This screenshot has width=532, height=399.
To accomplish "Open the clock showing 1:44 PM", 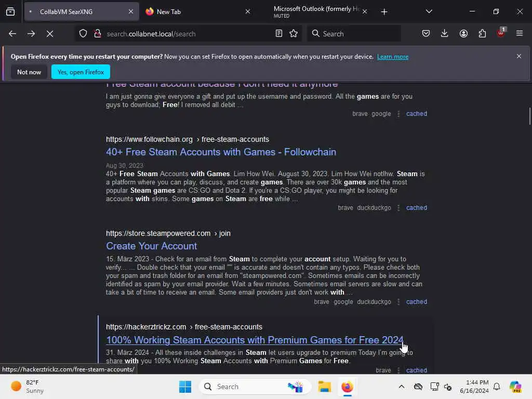I will [x=474, y=387].
